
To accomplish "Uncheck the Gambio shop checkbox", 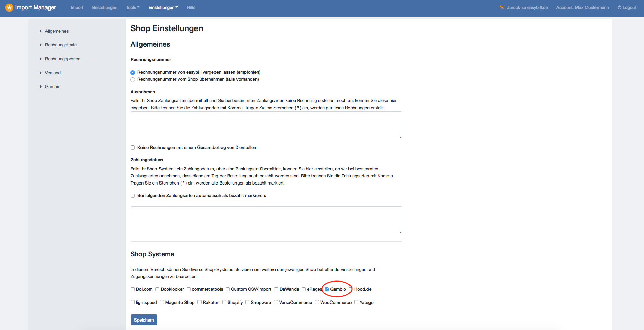I will (x=327, y=289).
